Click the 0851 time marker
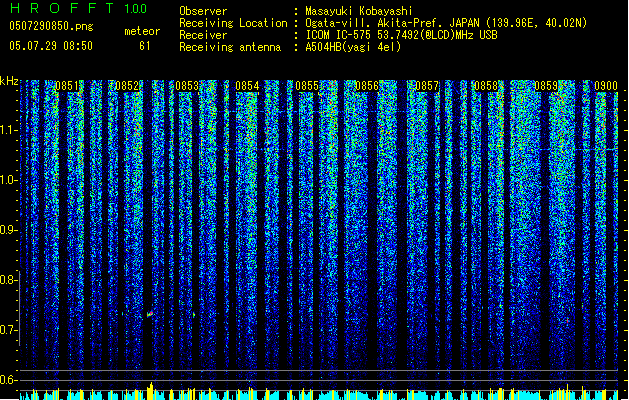Screen dimensions: 629x400 (67, 86)
